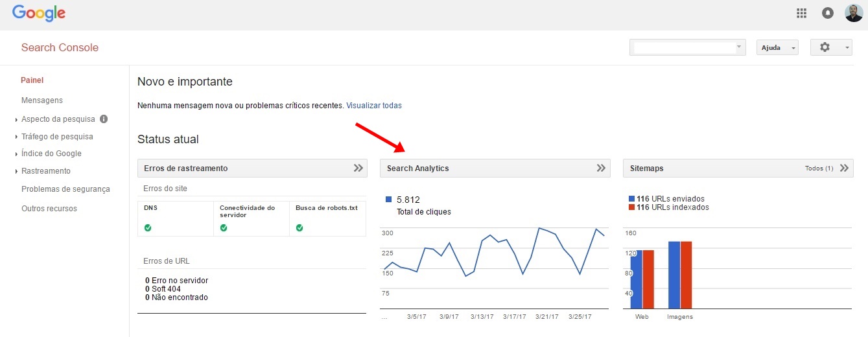Click the Search Console title
Image resolution: width=868 pixels, height=337 pixels.
(60, 47)
